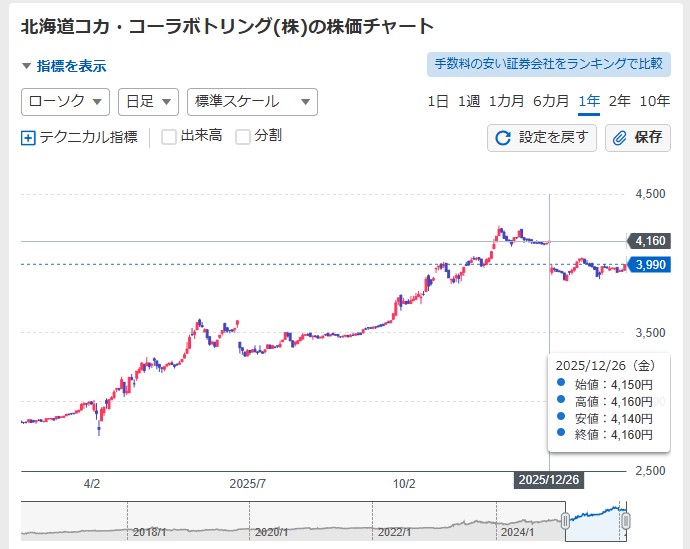Image resolution: width=690 pixels, height=549 pixels.
Task: Open the ローソク chart type dropdown
Action: (x=65, y=102)
